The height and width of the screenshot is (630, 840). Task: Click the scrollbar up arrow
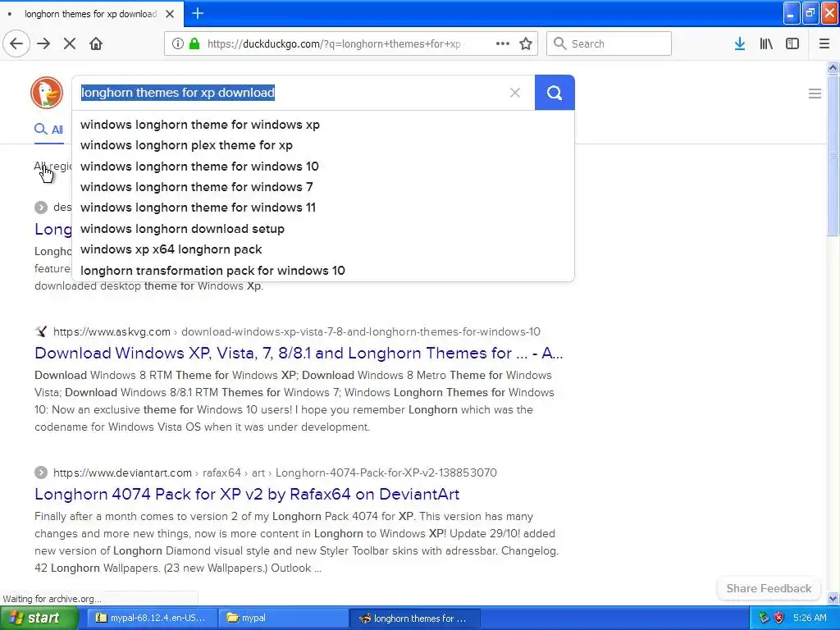(x=833, y=67)
